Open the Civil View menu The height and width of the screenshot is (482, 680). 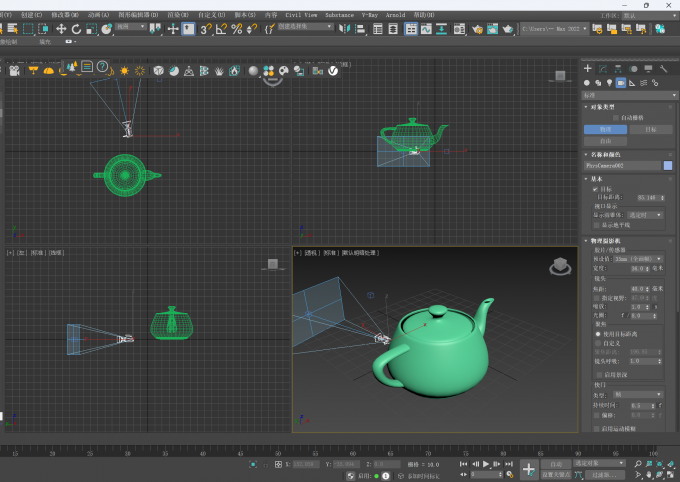(x=301, y=15)
